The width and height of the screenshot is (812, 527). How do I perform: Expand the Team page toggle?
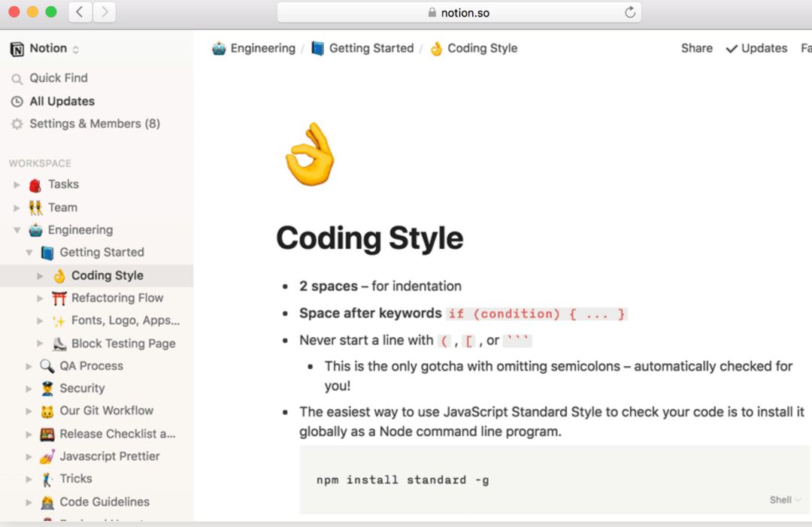point(17,207)
